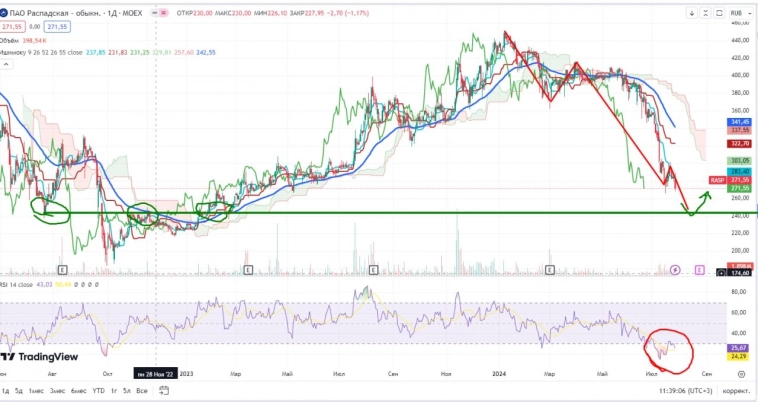Click the gray dash button beside MOEX
The height and width of the screenshot is (402, 758).
click(x=155, y=13)
